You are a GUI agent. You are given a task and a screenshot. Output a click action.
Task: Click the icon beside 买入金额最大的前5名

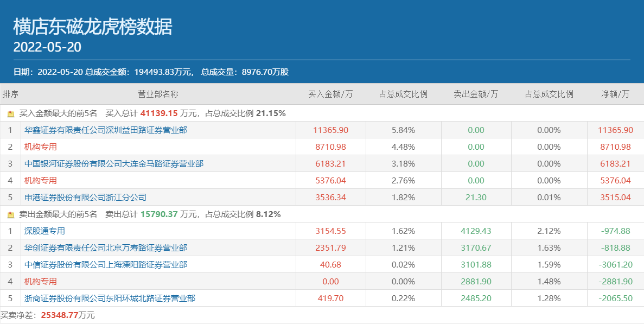pos(11,114)
